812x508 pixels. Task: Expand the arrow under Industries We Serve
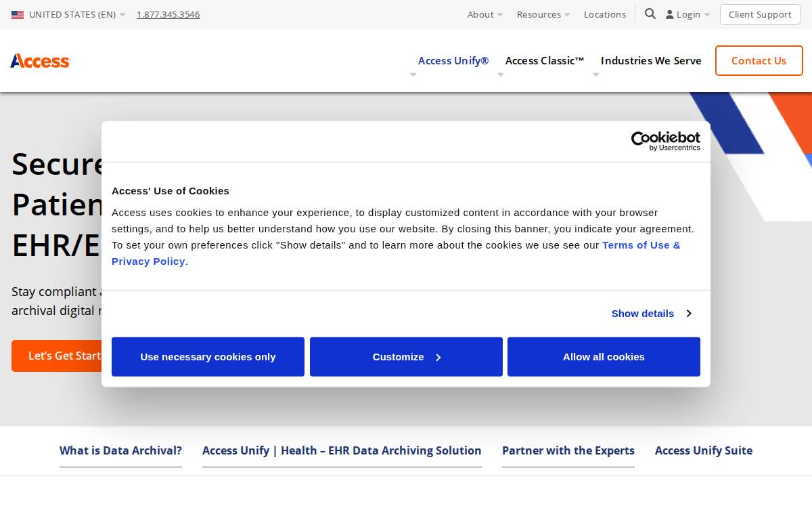coord(596,75)
